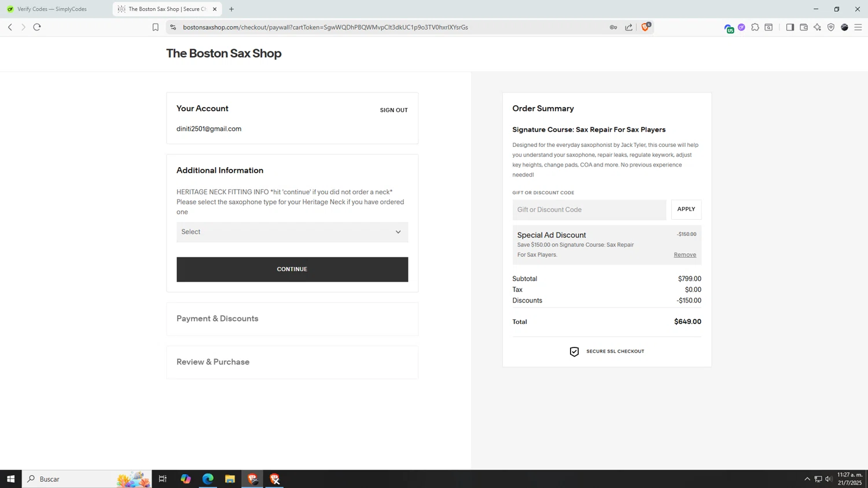Open Brave Shields lion icon
Image resolution: width=868 pixels, height=488 pixels.
(646, 27)
